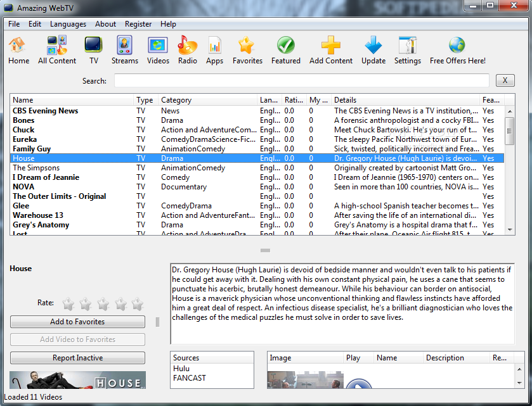Viewport: 532px width, 406px height.
Task: Select the NOVA row
Action: point(257,187)
